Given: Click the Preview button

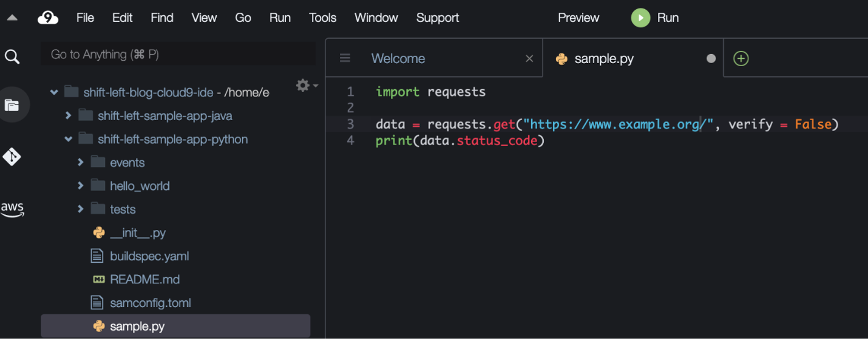Looking at the screenshot, I should point(578,18).
